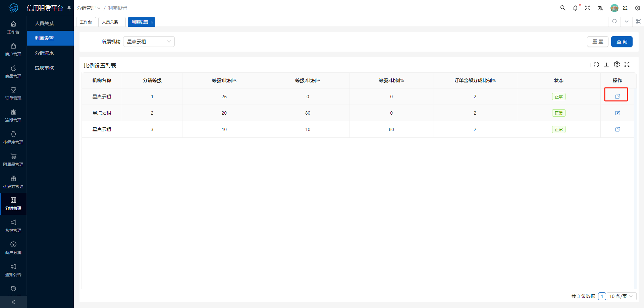Click the search magnifier in header

tap(563, 8)
